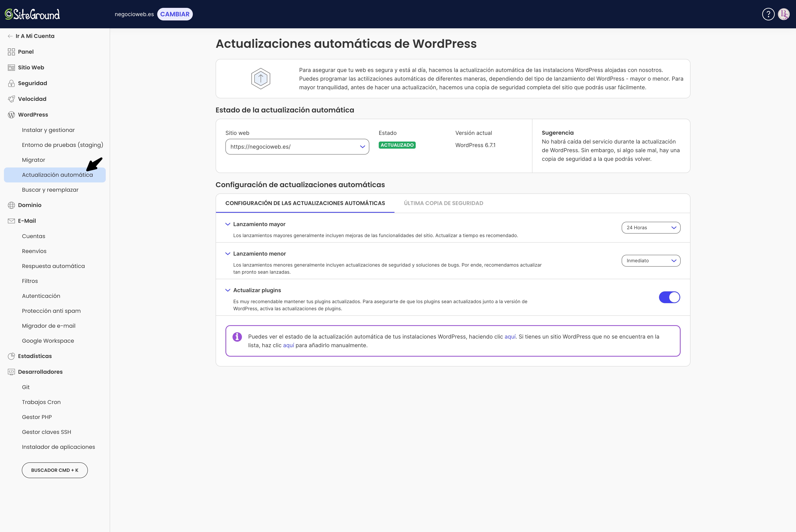Follow second 'aquí' link to add manually
Screen dimensions: 796x532
(x=288, y=345)
